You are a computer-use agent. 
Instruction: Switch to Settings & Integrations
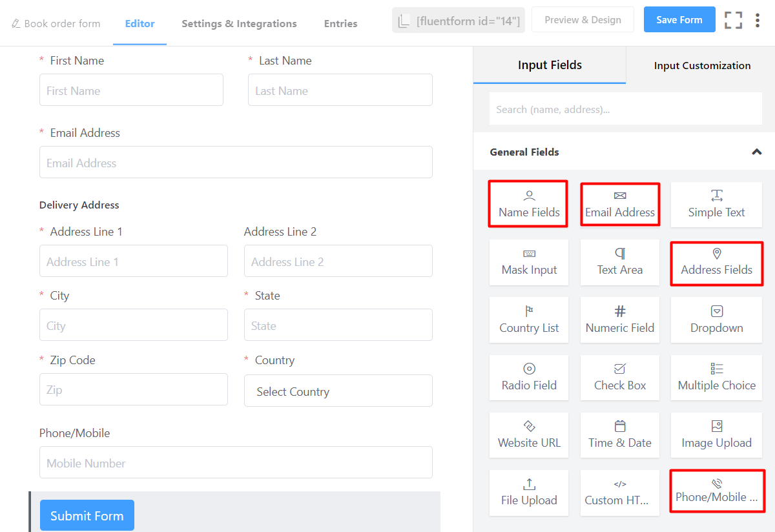(x=239, y=23)
